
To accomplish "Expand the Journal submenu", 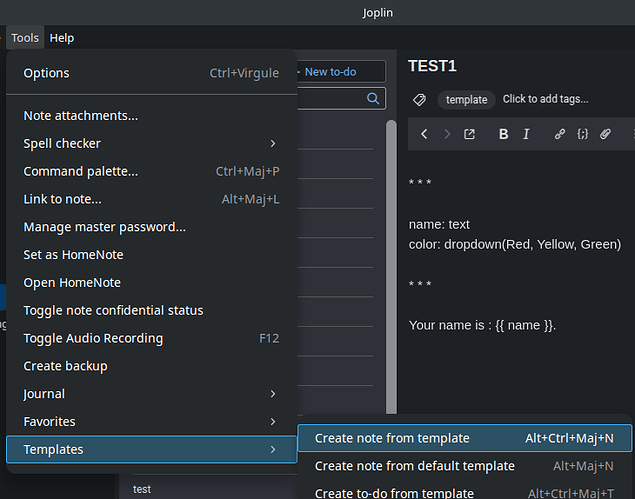I will point(151,394).
